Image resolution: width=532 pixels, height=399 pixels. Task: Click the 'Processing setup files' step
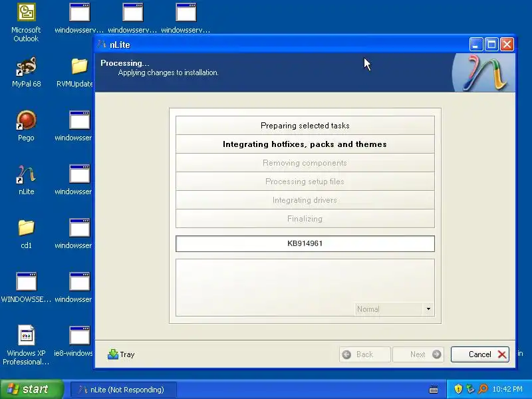[305, 182]
